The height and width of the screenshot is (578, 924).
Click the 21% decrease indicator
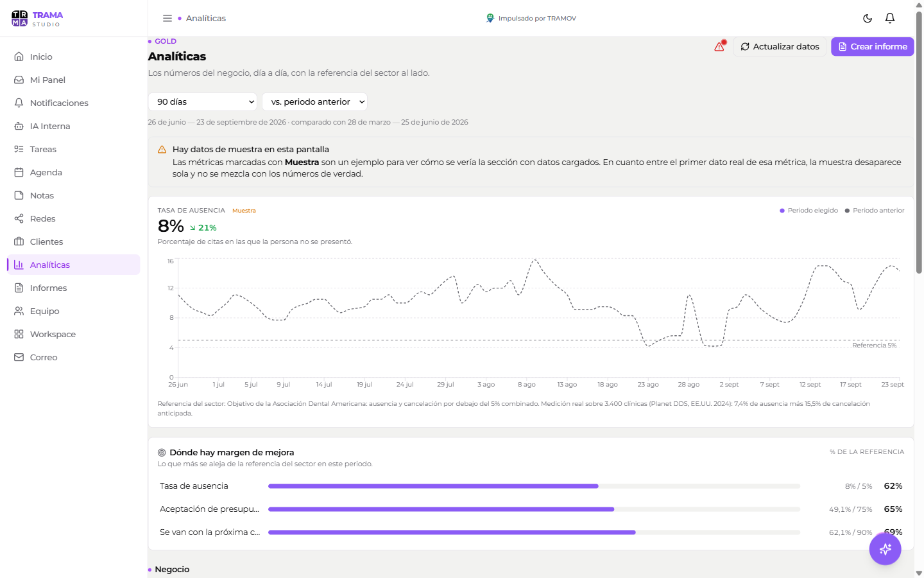click(203, 228)
